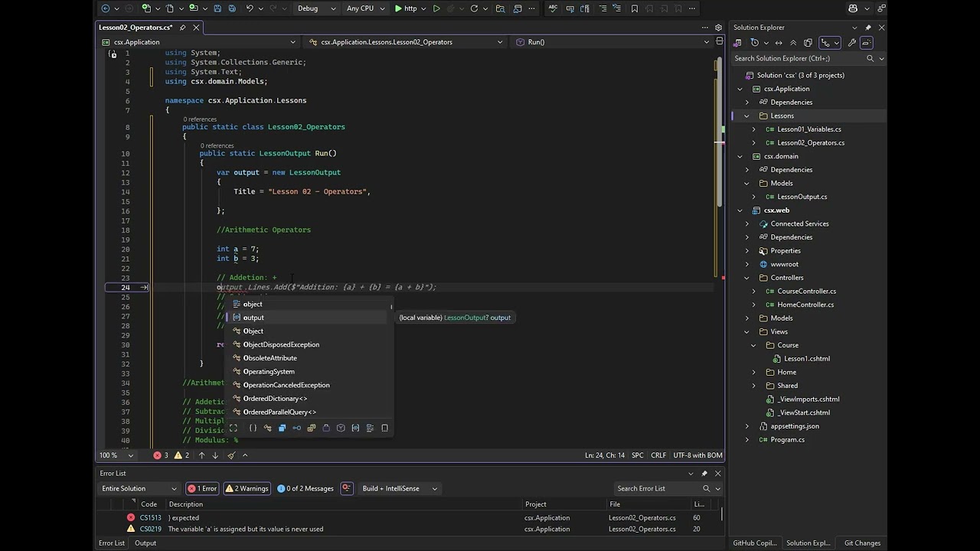Click the CRLF line ending indicator
This screenshot has width=980, height=551.
[x=658, y=455]
